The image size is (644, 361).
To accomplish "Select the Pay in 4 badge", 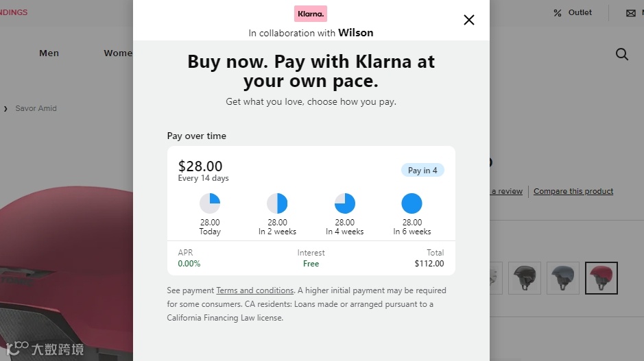I will 422,171.
